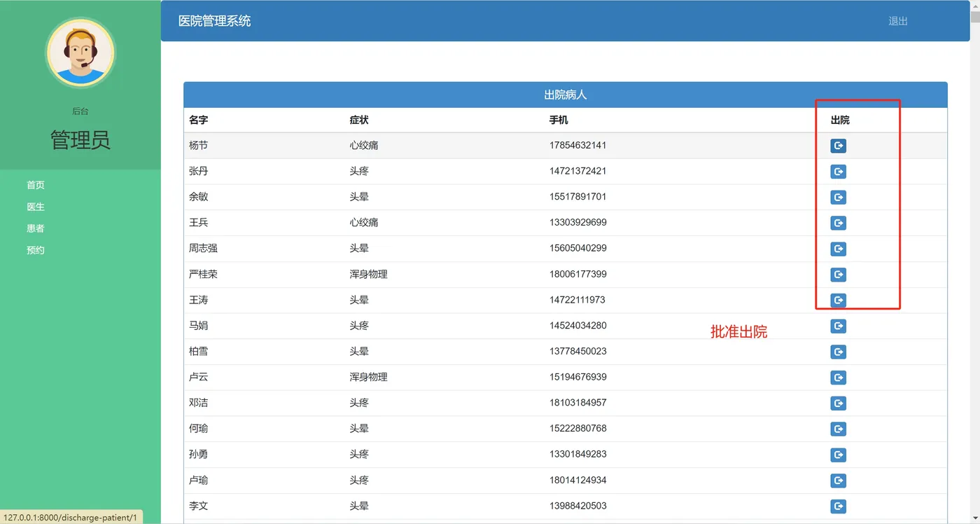Click phone number 13301849283
The image size is (980, 524).
(578, 455)
